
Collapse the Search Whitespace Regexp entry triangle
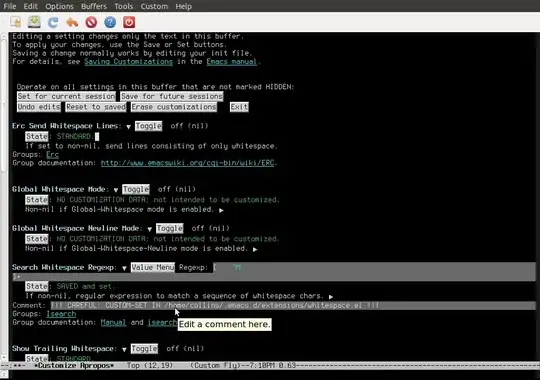click(x=124, y=268)
